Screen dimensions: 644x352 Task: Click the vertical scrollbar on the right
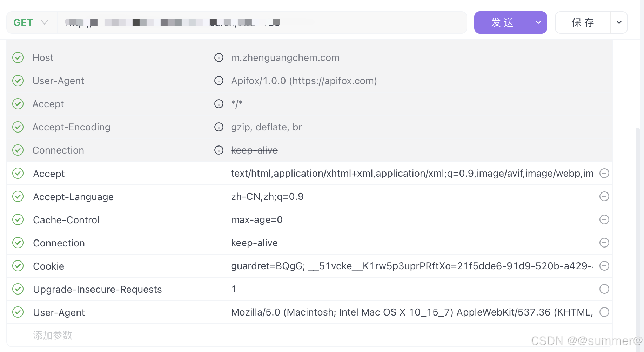click(x=638, y=228)
